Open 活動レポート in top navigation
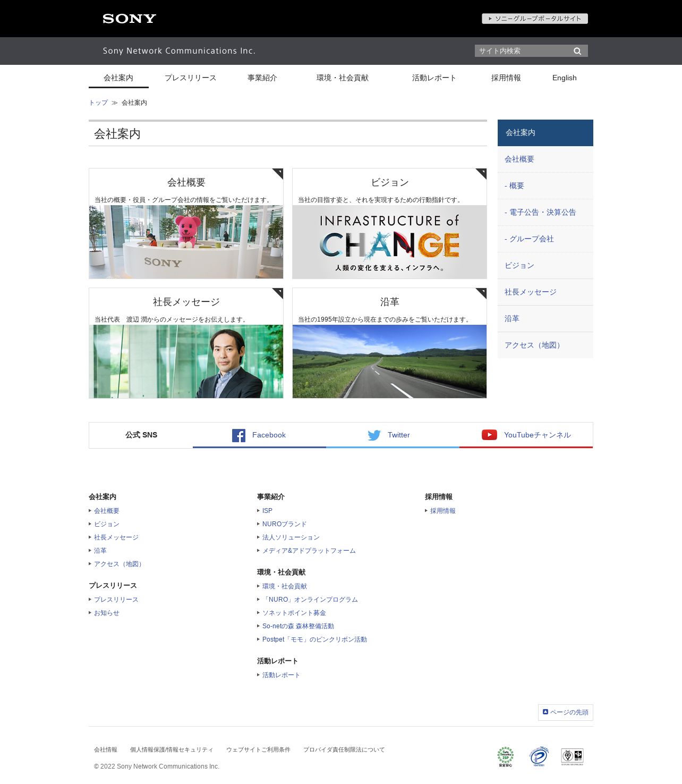 (x=434, y=78)
